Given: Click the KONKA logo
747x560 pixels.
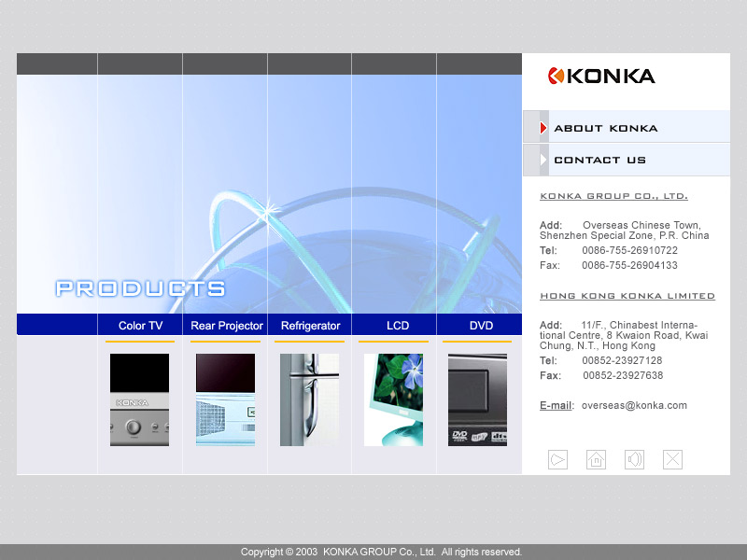Looking at the screenshot, I should coord(601,77).
